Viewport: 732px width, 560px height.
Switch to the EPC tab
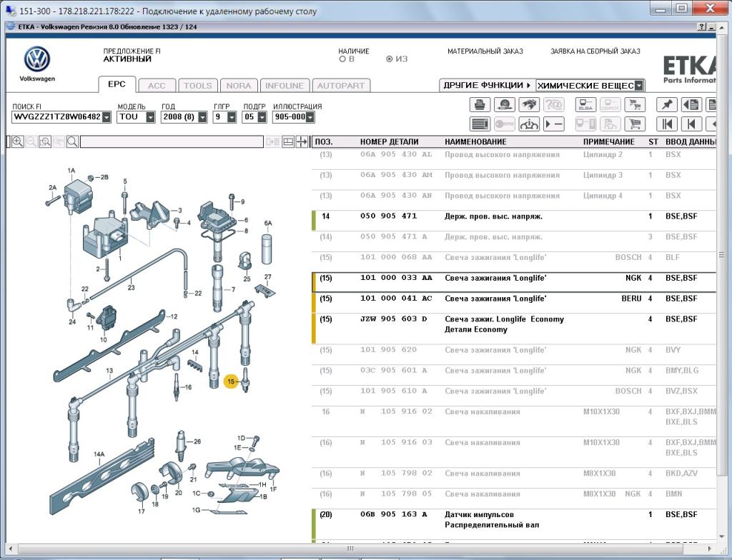[x=117, y=84]
